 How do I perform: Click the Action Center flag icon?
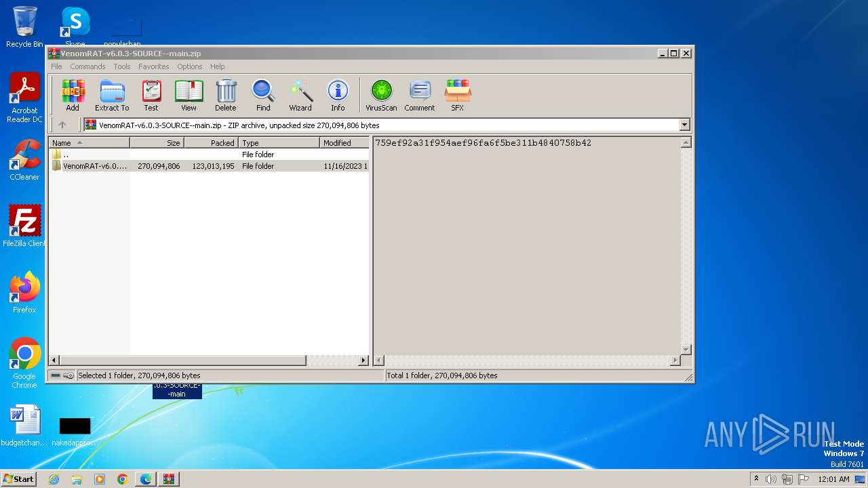pos(803,479)
